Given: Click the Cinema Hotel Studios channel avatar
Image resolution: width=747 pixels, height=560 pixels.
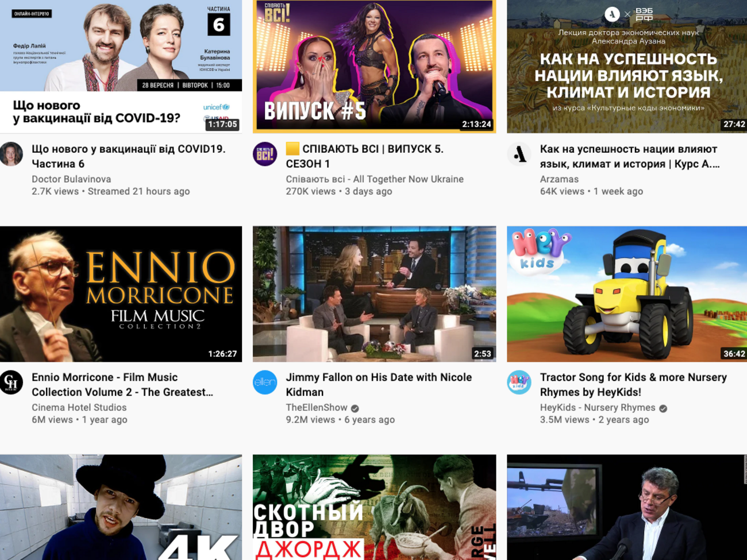Looking at the screenshot, I should tap(11, 383).
